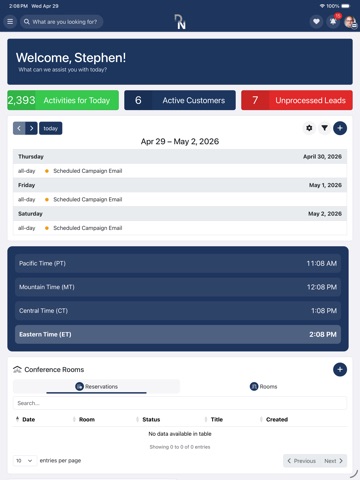Open the hamburger menu
The height and width of the screenshot is (480, 360).
pos(10,22)
